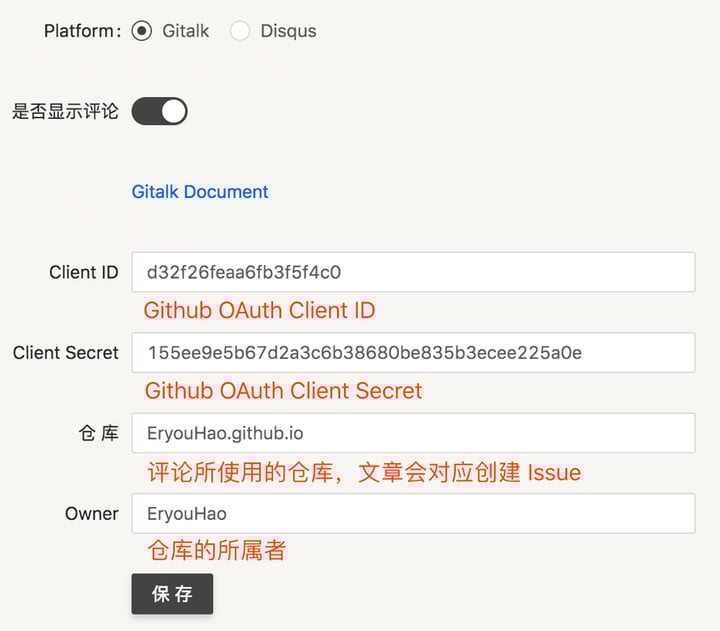Open the Gitalk Document link
The height and width of the screenshot is (631, 720).
click(x=200, y=192)
